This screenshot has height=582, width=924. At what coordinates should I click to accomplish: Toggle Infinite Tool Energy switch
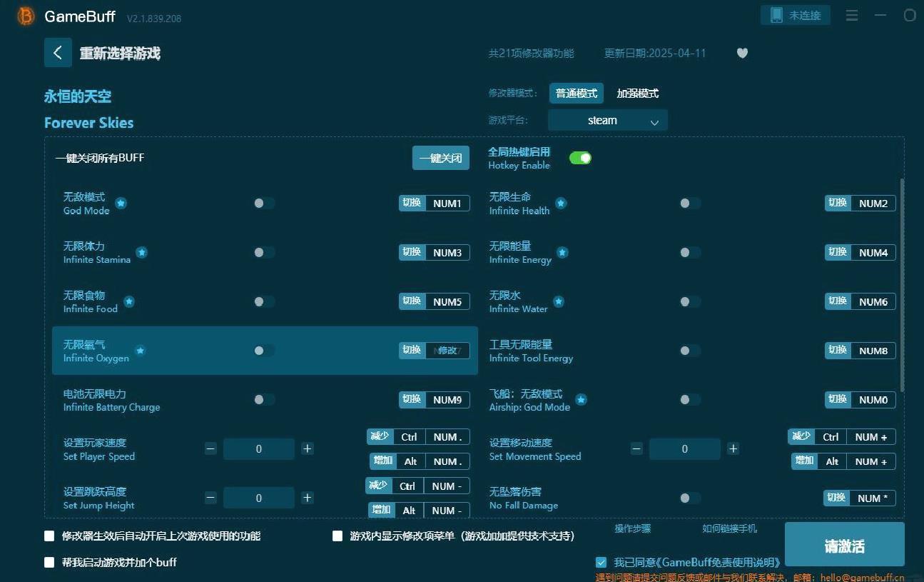point(690,351)
